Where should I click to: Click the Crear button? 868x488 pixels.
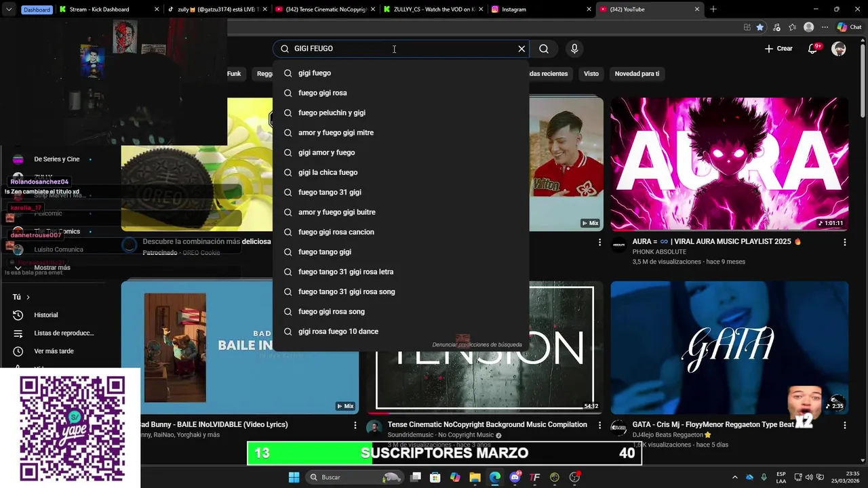778,49
